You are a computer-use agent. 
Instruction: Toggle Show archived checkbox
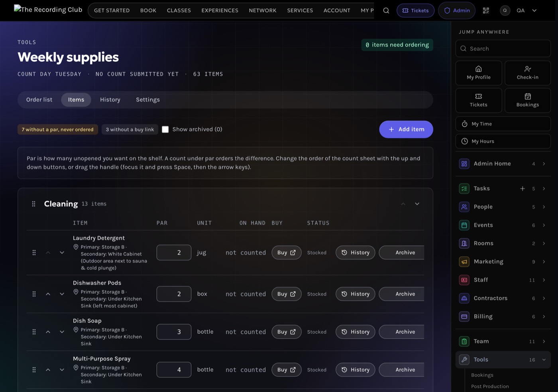[x=165, y=129]
